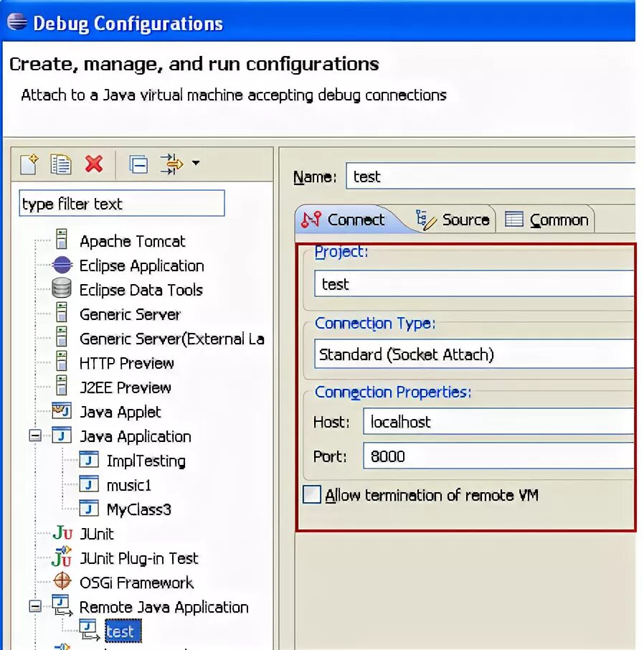Click the Host field with localhost

[x=498, y=421]
